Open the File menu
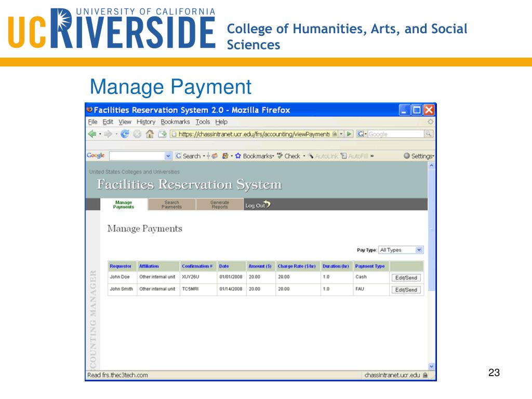This screenshot has height=399, width=532. (x=92, y=122)
